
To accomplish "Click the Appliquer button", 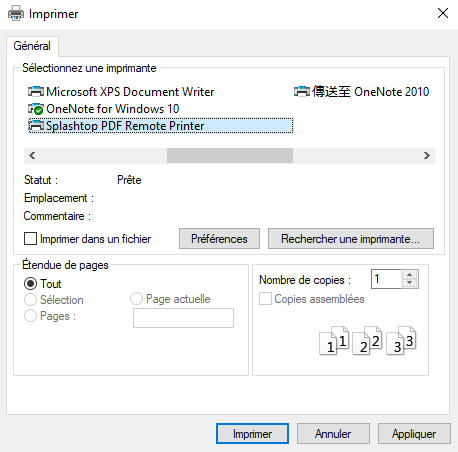I will (x=414, y=434).
